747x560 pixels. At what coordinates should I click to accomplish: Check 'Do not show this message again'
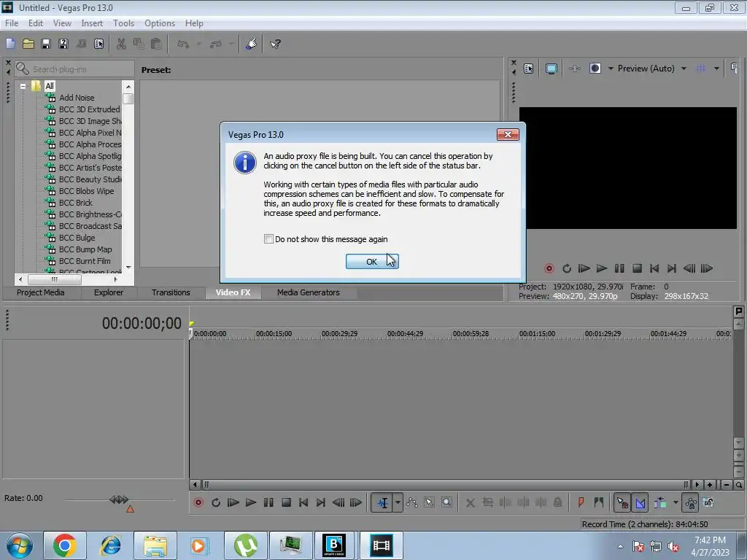pyautogui.click(x=268, y=239)
